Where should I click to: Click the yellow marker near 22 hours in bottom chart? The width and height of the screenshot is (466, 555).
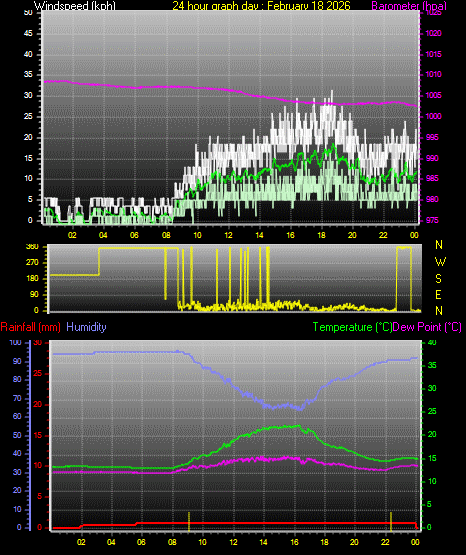point(391,521)
